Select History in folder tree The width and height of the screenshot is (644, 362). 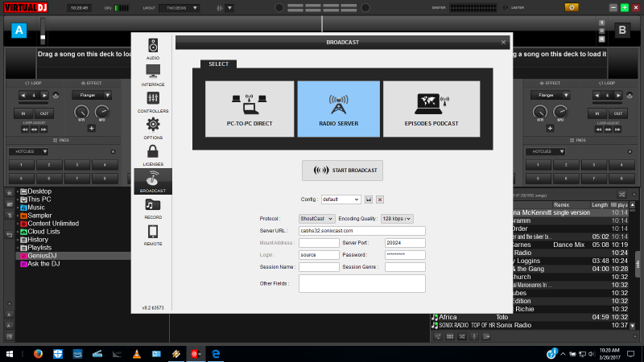tap(38, 240)
